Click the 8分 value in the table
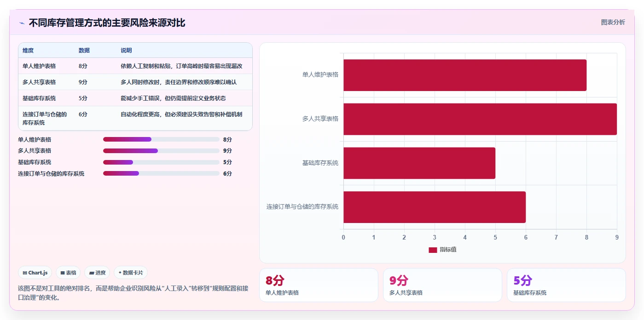The image size is (644, 320). (x=83, y=66)
